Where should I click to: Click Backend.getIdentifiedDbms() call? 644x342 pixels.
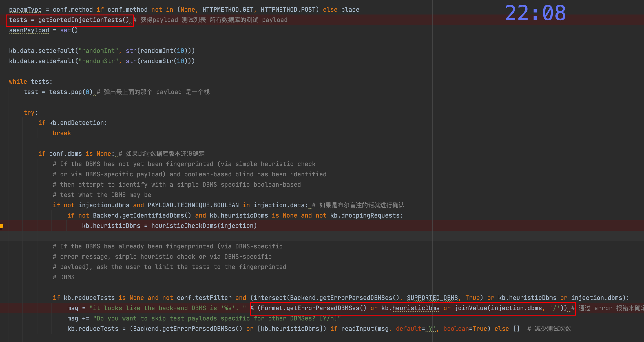point(142,215)
